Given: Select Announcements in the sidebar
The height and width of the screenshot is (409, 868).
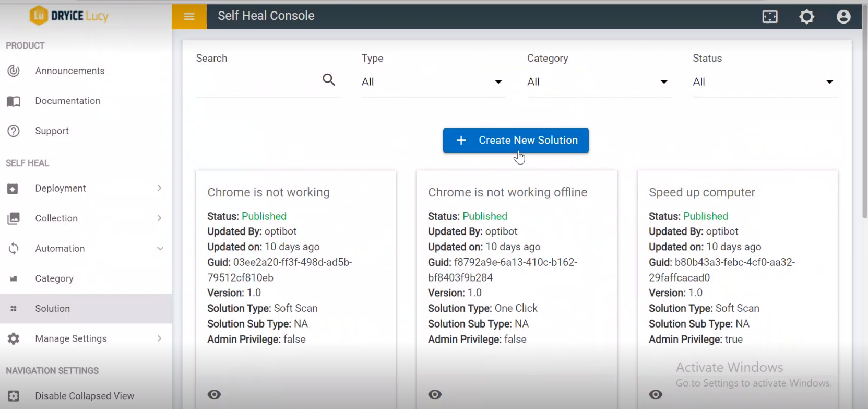Looking at the screenshot, I should point(69,71).
